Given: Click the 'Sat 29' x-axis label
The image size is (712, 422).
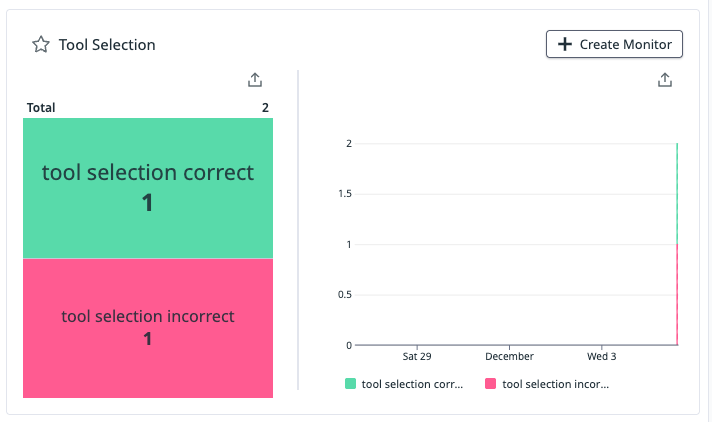Looking at the screenshot, I should click(x=417, y=356).
